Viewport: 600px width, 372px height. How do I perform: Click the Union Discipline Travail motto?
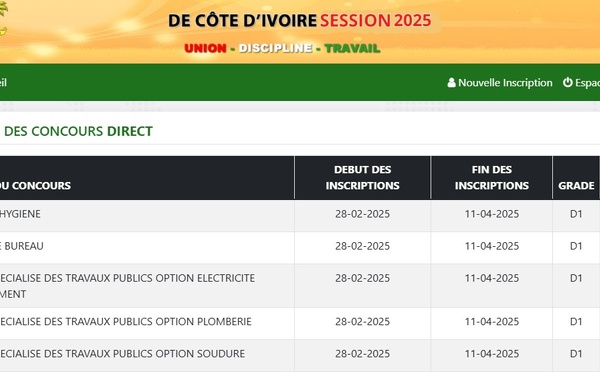(282, 48)
